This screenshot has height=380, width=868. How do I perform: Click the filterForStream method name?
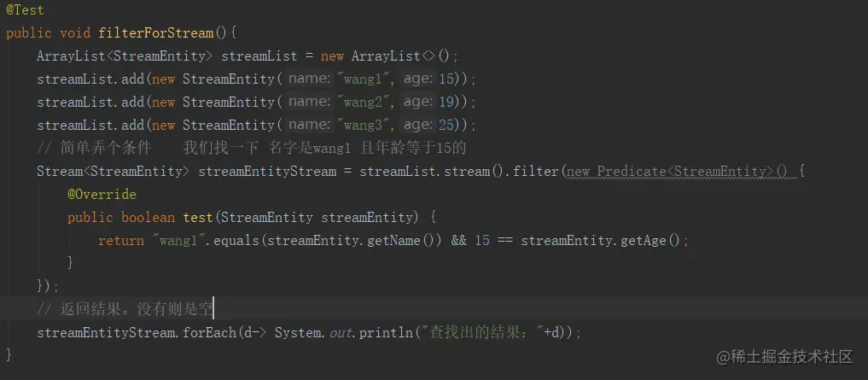[x=156, y=33]
